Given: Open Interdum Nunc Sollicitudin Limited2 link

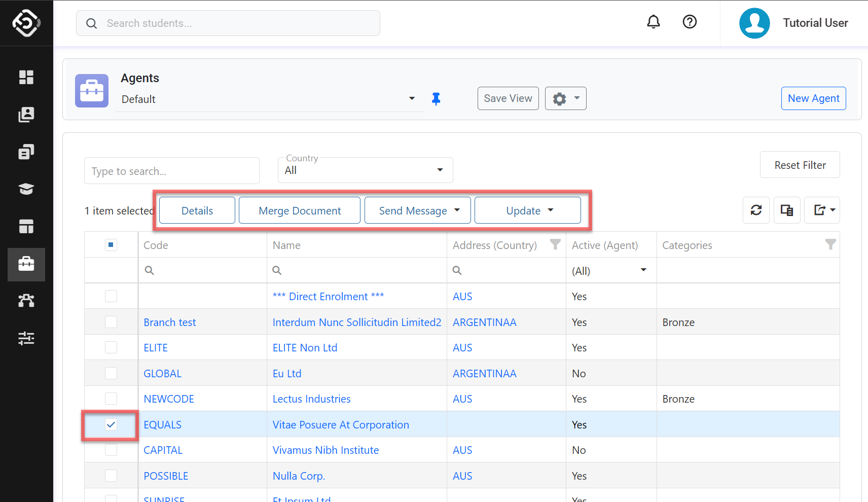Looking at the screenshot, I should click(x=357, y=322).
